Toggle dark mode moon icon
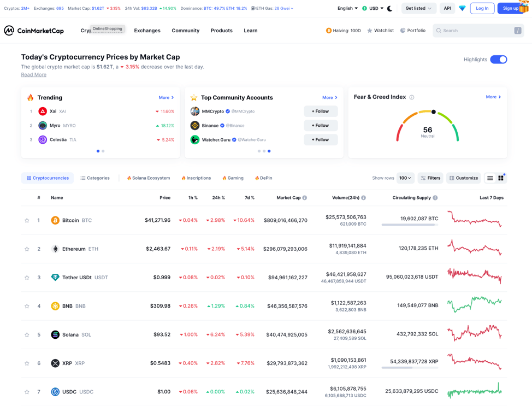This screenshot has width=532, height=406. [x=389, y=9]
